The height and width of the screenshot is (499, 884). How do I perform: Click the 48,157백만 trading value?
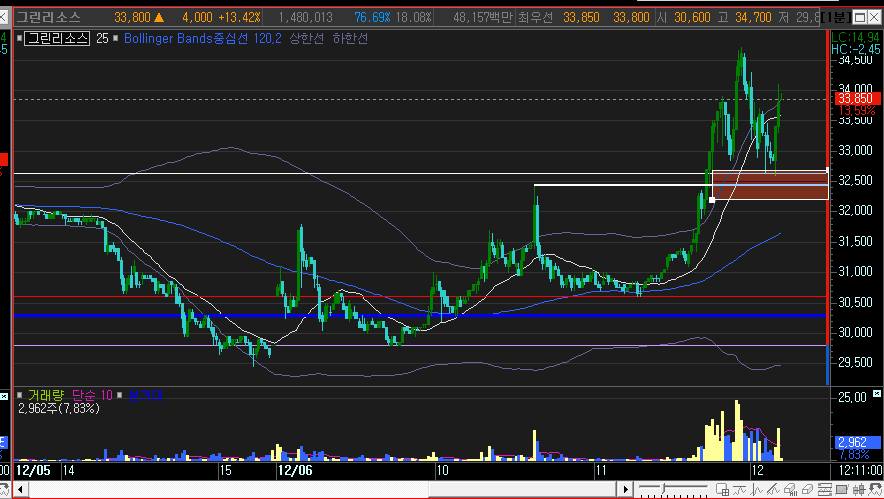(483, 17)
